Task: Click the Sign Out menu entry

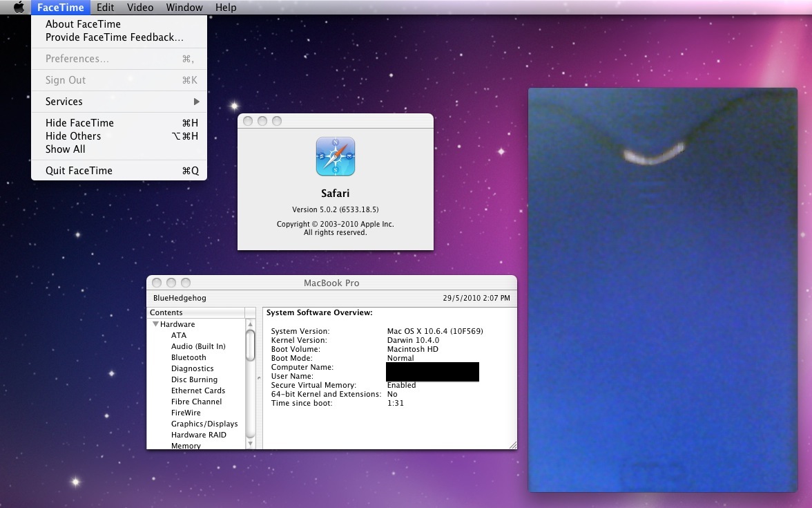Action: [x=119, y=80]
